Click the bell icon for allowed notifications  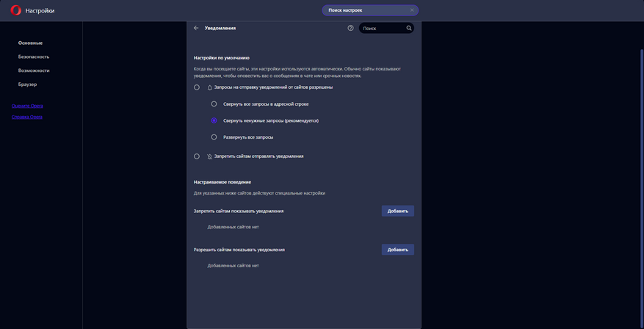210,87
